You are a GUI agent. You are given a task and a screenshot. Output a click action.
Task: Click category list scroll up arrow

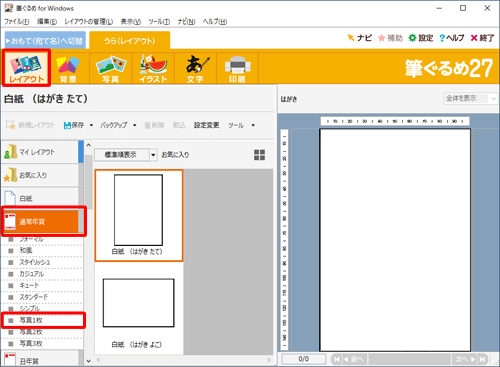click(88, 145)
